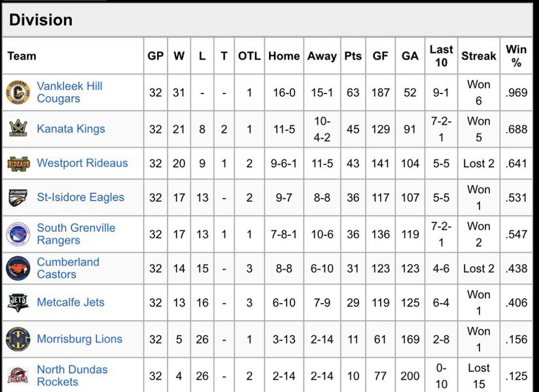Viewport: 539px width, 392px height.
Task: Open the Kanata Kings team page
Action: pyautogui.click(x=71, y=129)
